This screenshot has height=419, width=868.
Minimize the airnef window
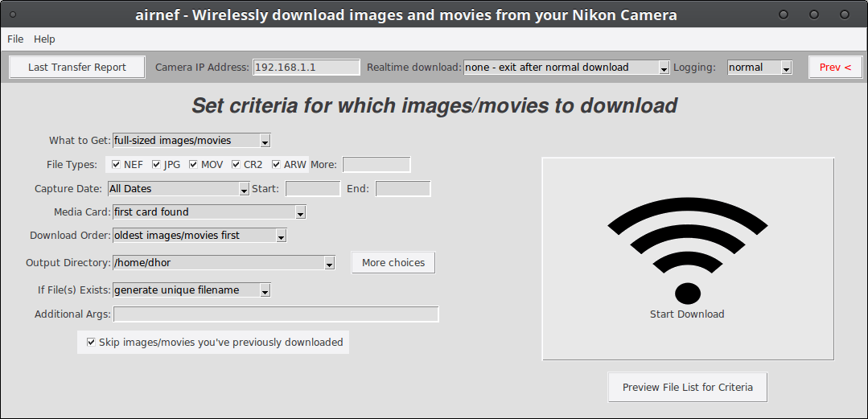[784, 15]
